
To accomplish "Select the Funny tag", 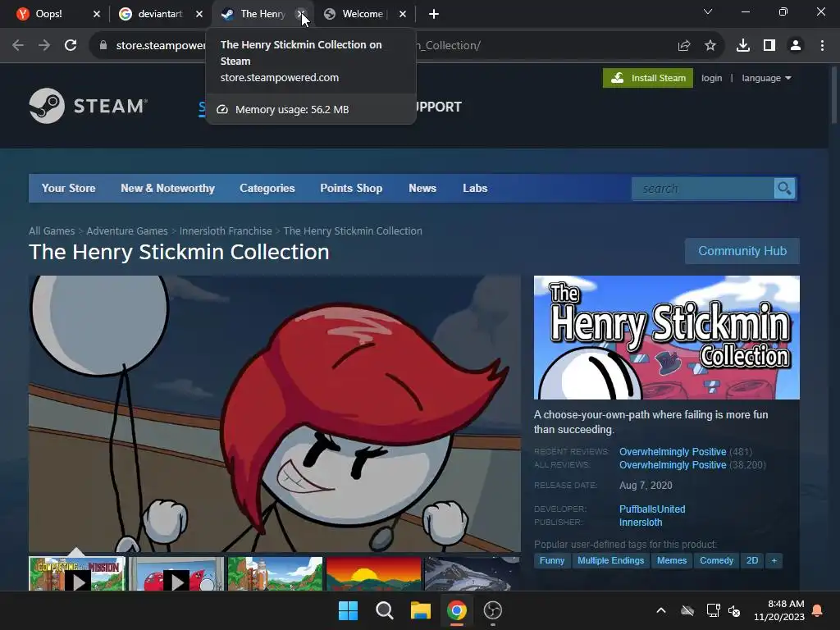I will point(552,560).
